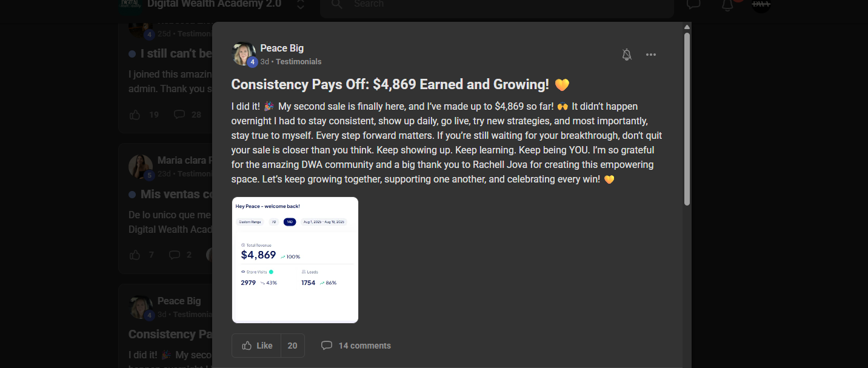The width and height of the screenshot is (868, 368).
Task: Open the 20 likes count
Action: point(292,346)
